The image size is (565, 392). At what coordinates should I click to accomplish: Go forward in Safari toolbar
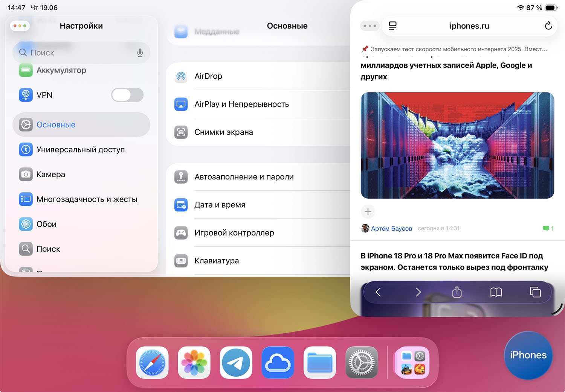click(x=418, y=292)
